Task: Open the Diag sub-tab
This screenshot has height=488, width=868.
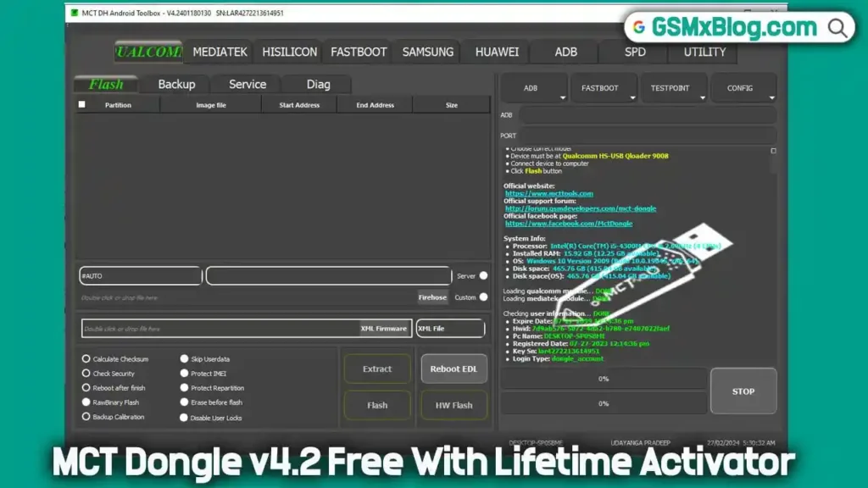Action: (319, 84)
